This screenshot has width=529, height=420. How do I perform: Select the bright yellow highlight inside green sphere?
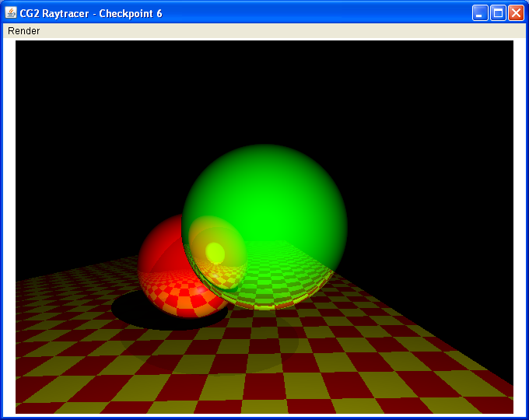click(x=215, y=253)
